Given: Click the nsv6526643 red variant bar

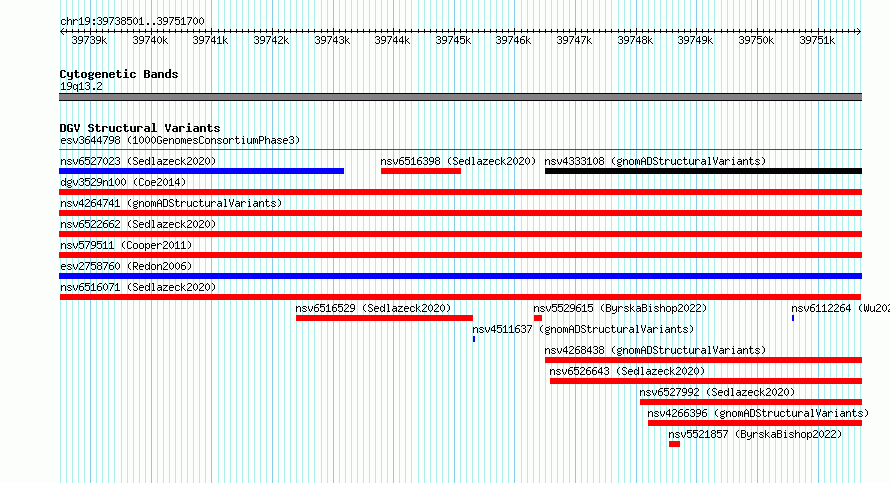Looking at the screenshot, I should pyautogui.click(x=706, y=381).
